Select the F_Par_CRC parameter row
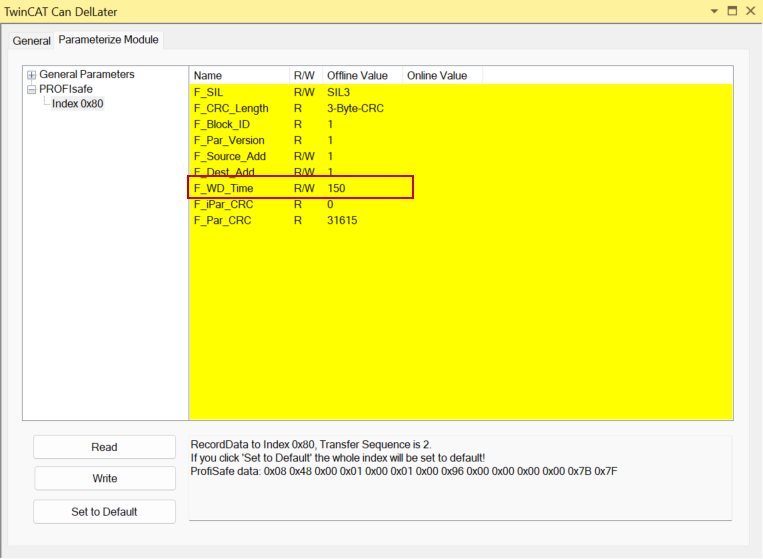This screenshot has width=763, height=559. (x=460, y=220)
